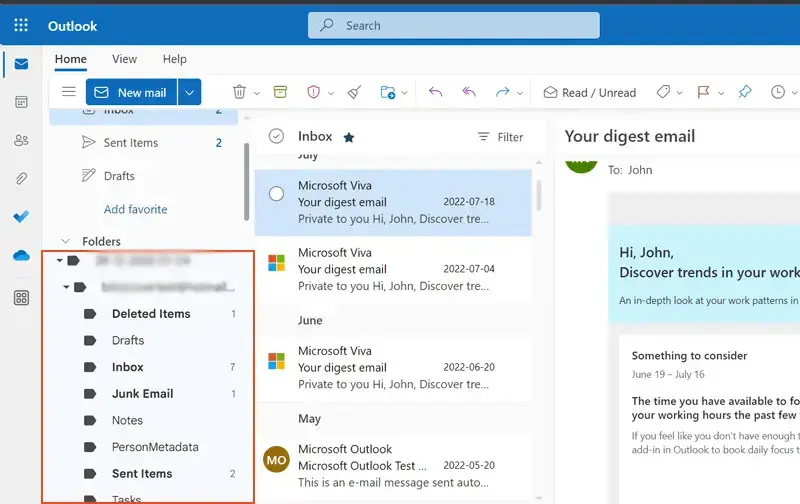The width and height of the screenshot is (800, 504).
Task: Open the 2022-06-20 Microsoft Viva email
Action: point(393,367)
